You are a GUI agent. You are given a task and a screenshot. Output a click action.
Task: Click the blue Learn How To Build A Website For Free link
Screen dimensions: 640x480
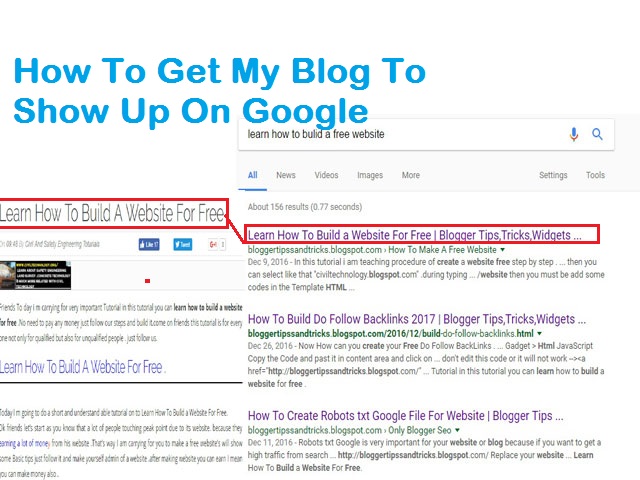click(x=82, y=367)
